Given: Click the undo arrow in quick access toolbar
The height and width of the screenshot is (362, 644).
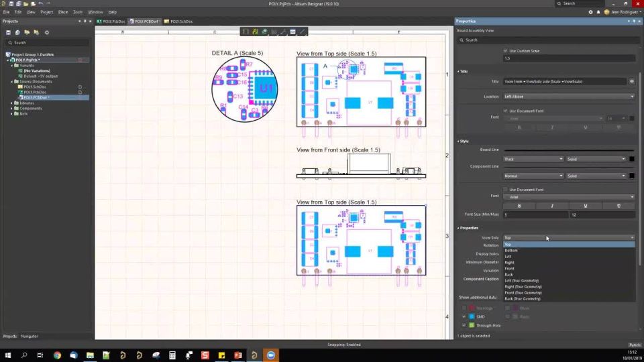Looking at the screenshot, I should tap(41, 4).
